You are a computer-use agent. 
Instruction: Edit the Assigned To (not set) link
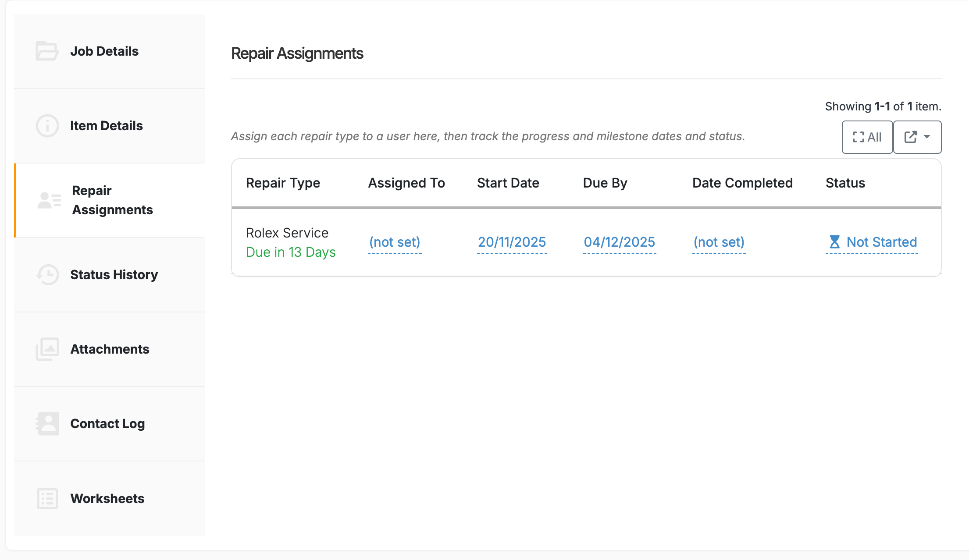pos(395,242)
